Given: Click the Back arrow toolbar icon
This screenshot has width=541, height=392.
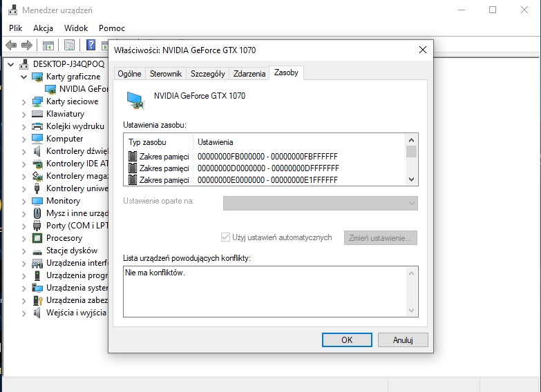Looking at the screenshot, I should click(x=11, y=45).
